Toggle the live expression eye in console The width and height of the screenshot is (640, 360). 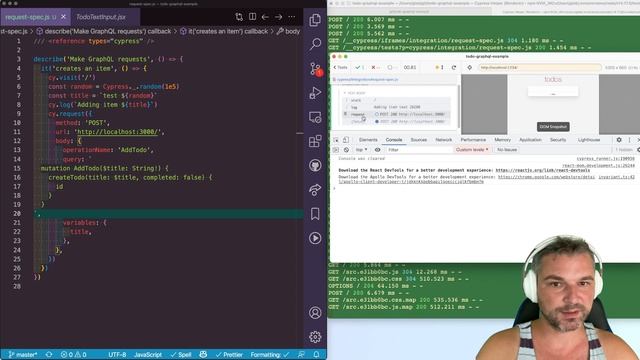(x=378, y=150)
